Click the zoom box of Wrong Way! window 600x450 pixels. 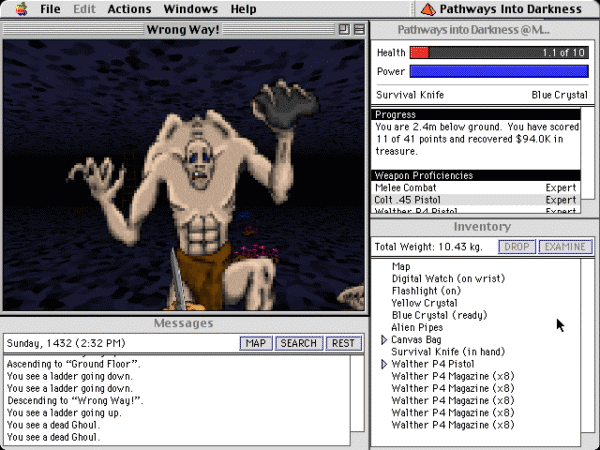(x=345, y=30)
